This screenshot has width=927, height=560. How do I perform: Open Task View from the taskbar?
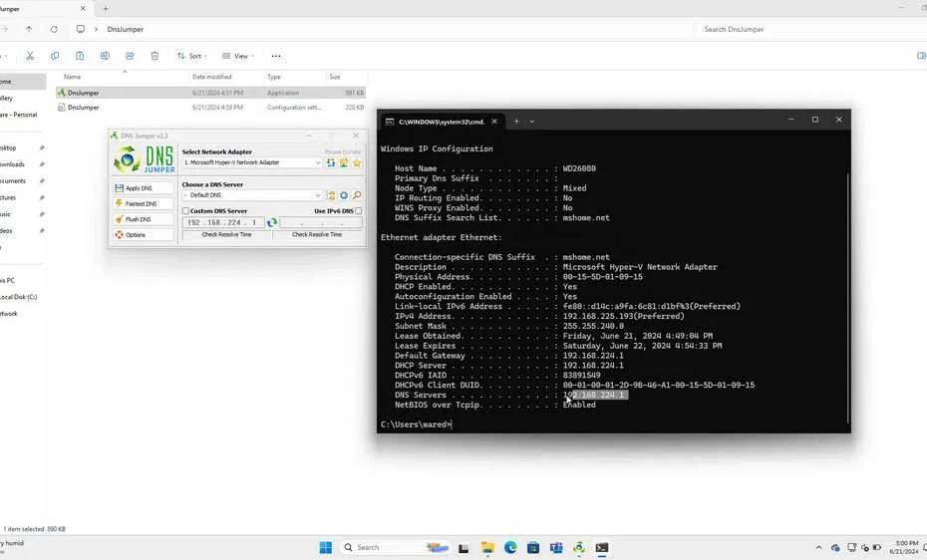pyautogui.click(x=464, y=548)
